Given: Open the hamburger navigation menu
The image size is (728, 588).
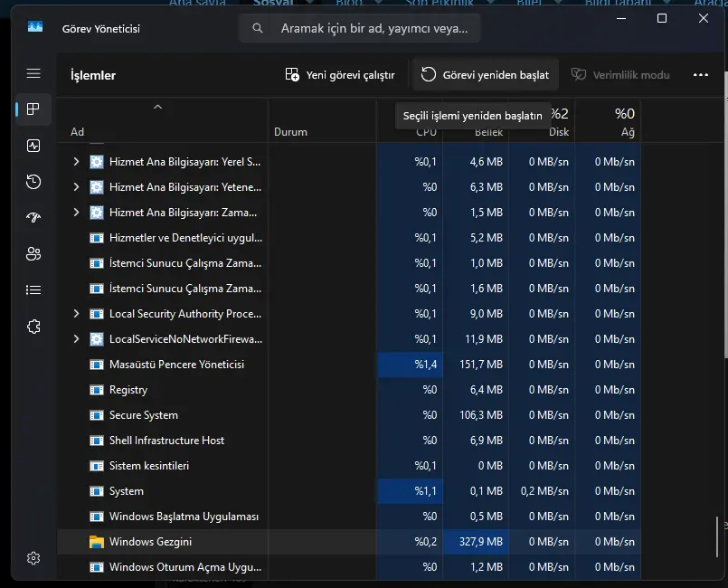Looking at the screenshot, I should 33,73.
